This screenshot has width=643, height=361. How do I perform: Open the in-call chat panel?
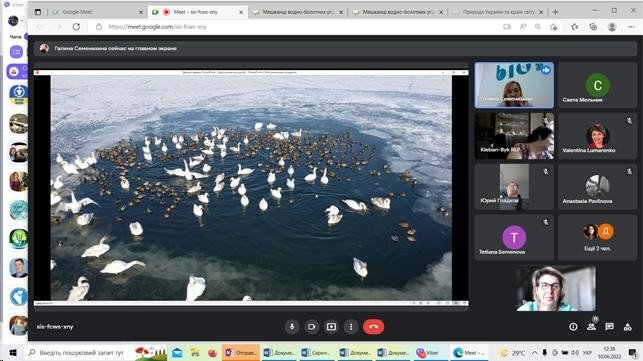point(609,327)
